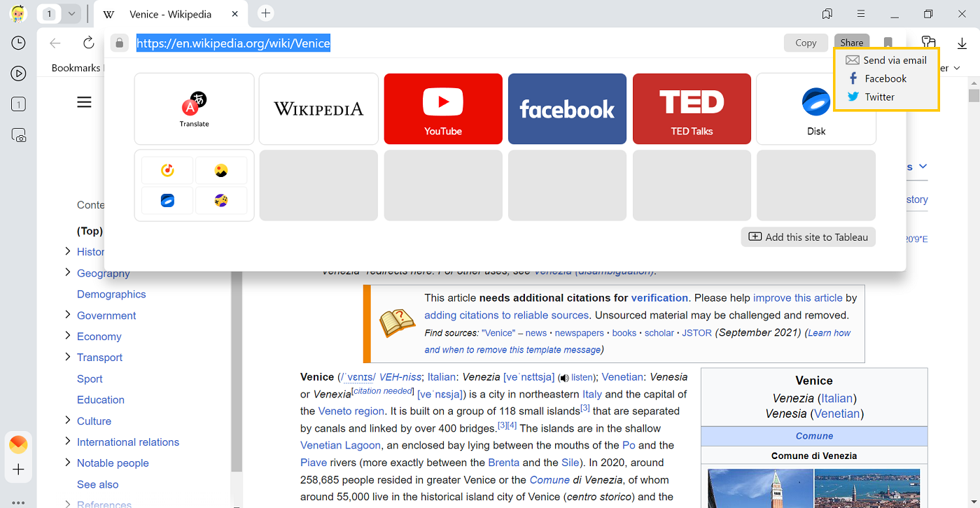Screen dimensions: 980x508
Task: Open the Venetian Lagoon link
Action: [x=341, y=445]
